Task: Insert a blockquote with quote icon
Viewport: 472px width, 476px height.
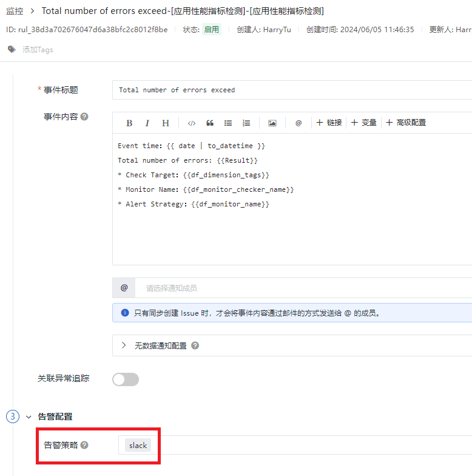Action: 210,123
